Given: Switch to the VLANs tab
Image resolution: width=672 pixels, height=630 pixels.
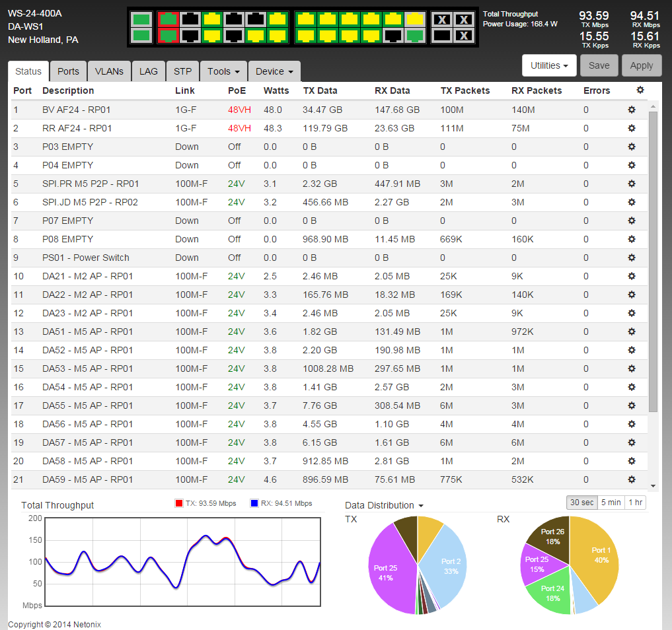Looking at the screenshot, I should (109, 71).
